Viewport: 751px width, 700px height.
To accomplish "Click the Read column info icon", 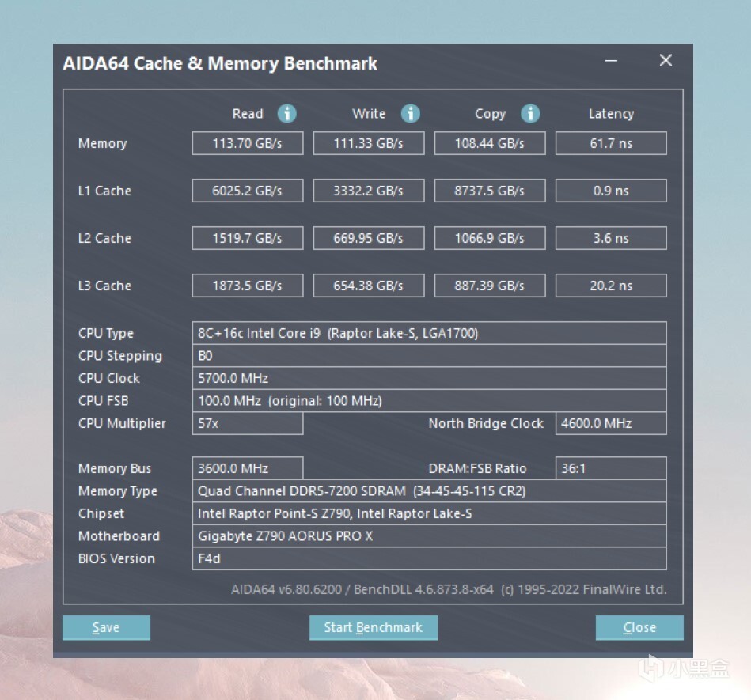I will click(287, 114).
